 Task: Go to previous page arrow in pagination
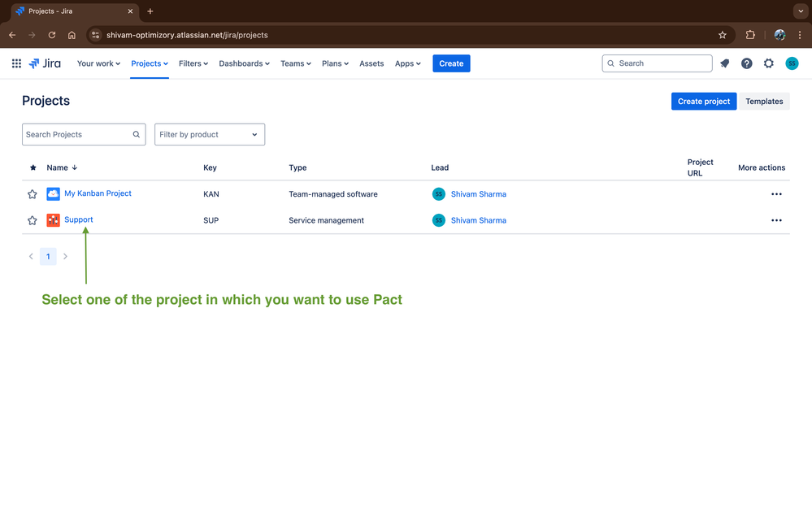[31, 256]
